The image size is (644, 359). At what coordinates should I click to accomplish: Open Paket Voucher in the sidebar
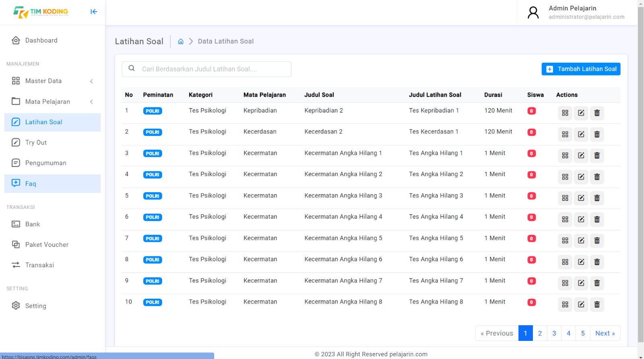[52, 244]
